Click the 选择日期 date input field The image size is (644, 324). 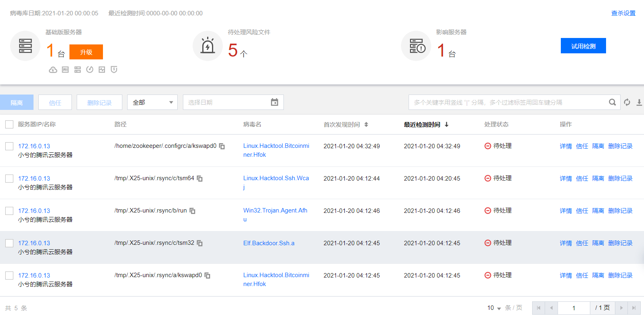click(233, 102)
